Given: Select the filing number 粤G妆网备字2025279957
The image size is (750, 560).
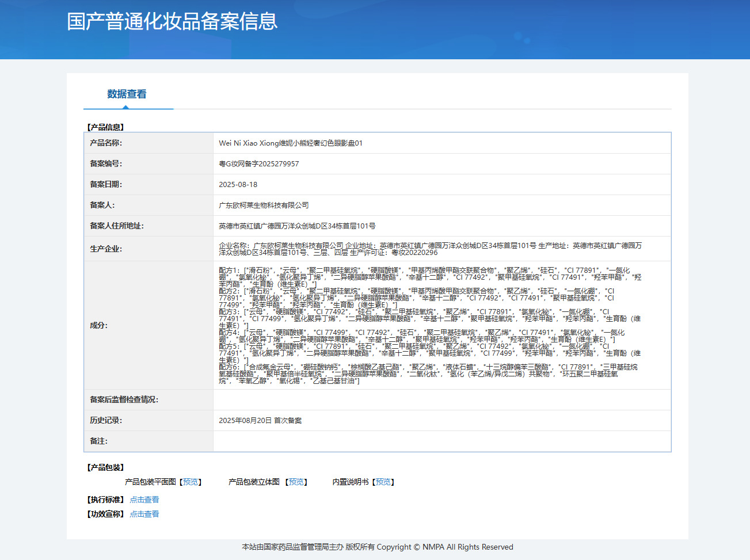Looking at the screenshot, I should [259, 164].
